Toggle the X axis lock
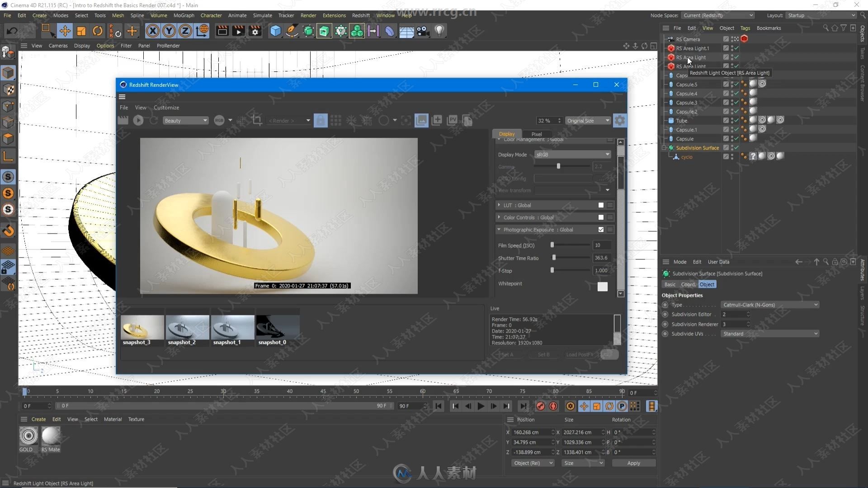 click(153, 31)
